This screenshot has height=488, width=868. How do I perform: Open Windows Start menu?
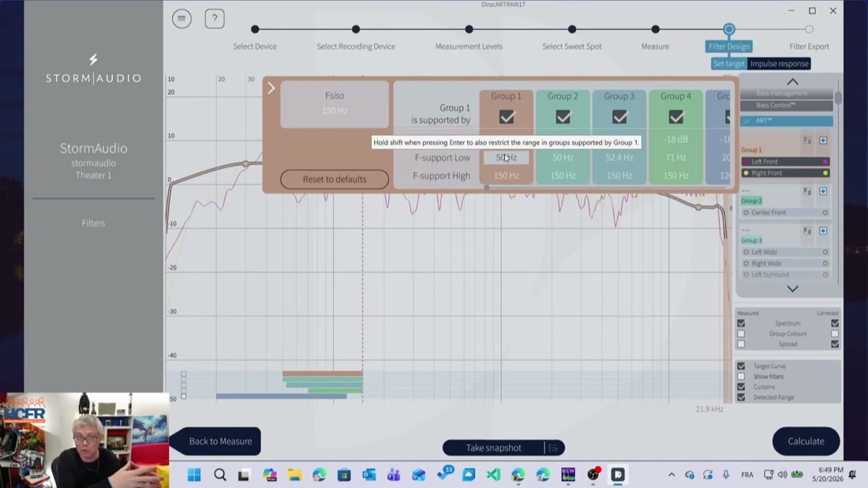pyautogui.click(x=194, y=475)
